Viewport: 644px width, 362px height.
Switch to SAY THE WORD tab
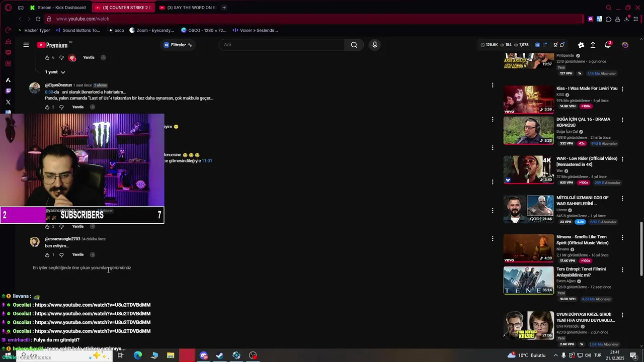pos(187,8)
